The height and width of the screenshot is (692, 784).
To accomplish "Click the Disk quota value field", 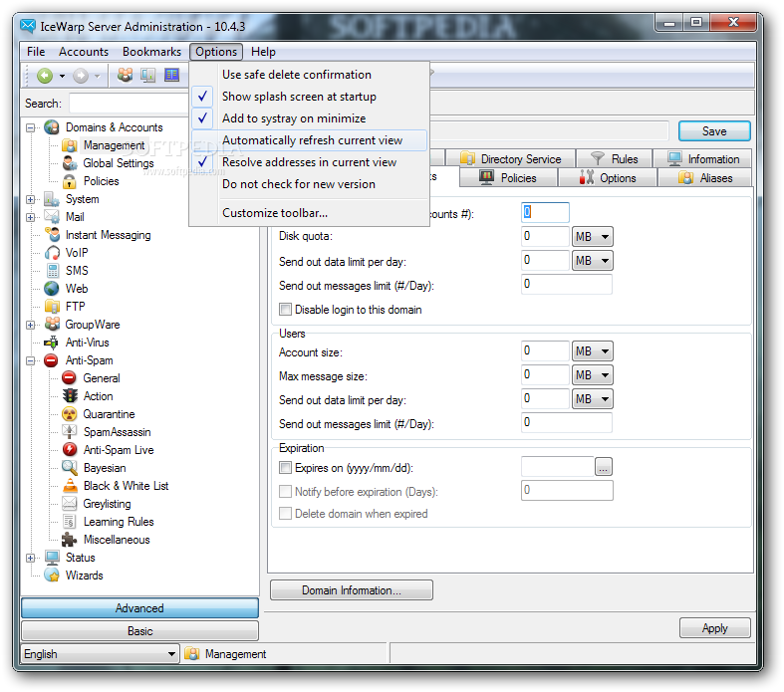I will (x=545, y=237).
